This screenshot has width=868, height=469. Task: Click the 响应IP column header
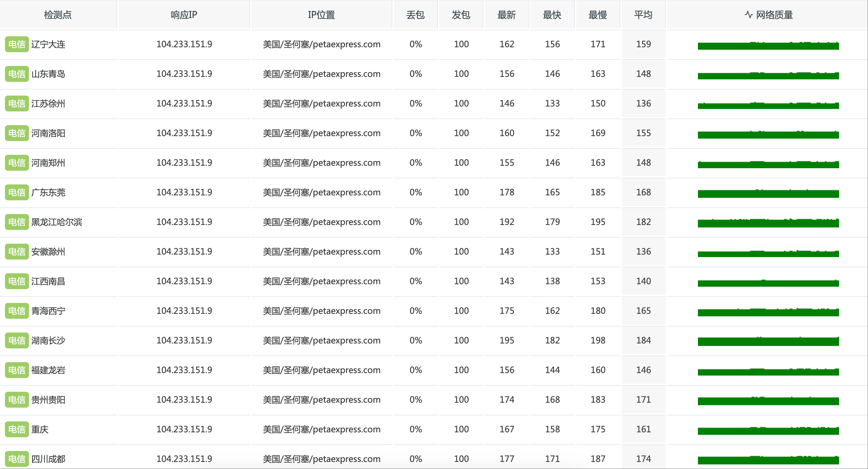(x=184, y=15)
